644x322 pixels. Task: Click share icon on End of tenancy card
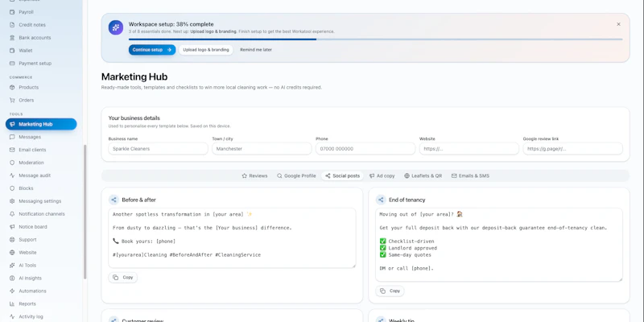[381, 200]
